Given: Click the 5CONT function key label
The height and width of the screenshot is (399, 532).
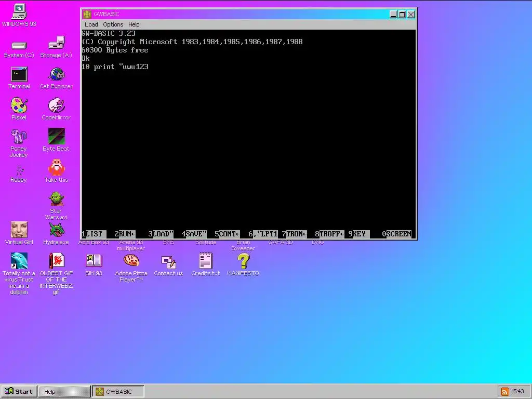Looking at the screenshot, I should click(228, 234).
